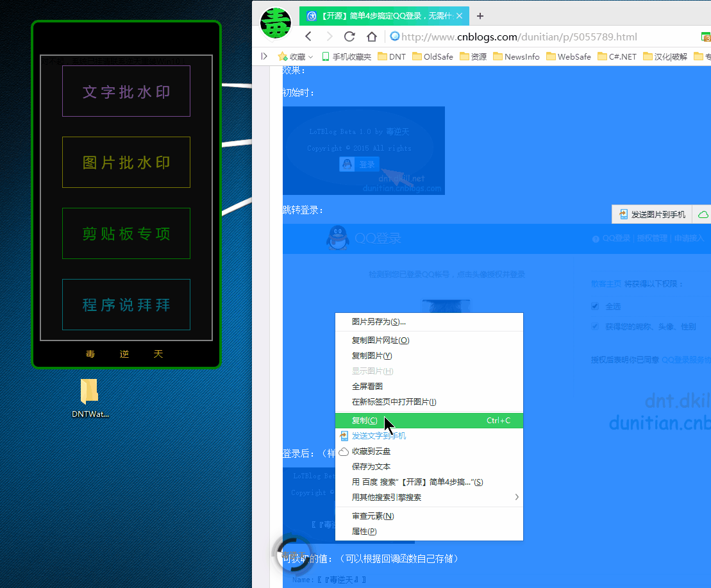Click the 剪贴板专项 button
The width and height of the screenshot is (711, 588).
tap(126, 233)
